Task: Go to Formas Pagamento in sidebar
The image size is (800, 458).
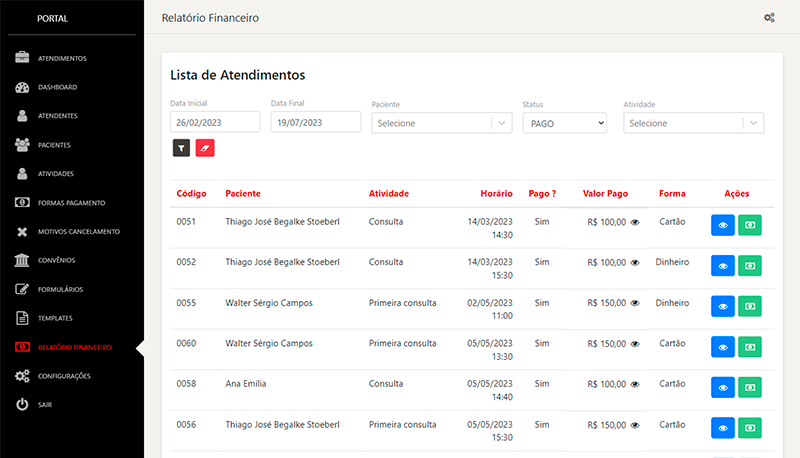Action: 71,203
